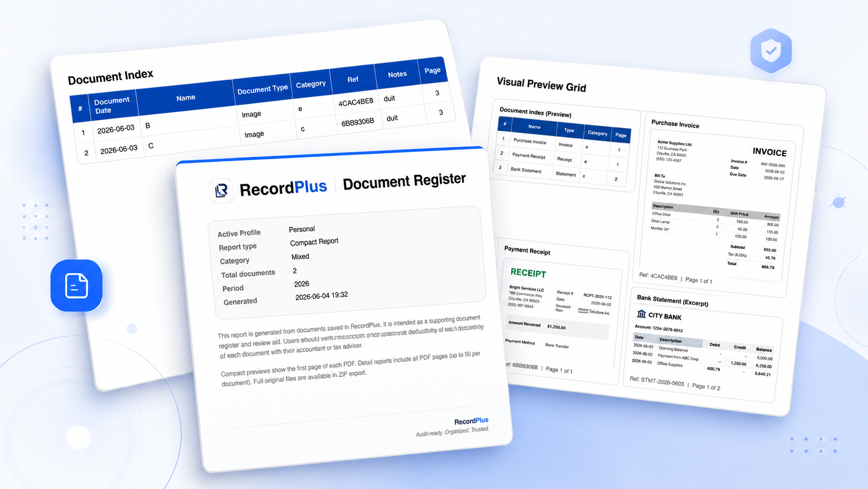Click Payment Receipt row in preview index
The image size is (868, 489).
click(562, 159)
